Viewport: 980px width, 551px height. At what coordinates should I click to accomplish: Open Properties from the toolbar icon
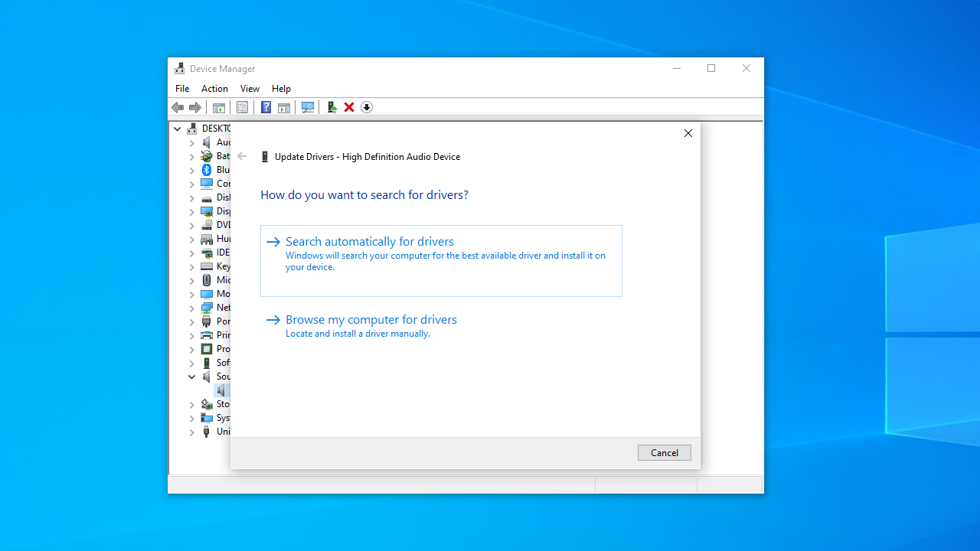coord(242,108)
